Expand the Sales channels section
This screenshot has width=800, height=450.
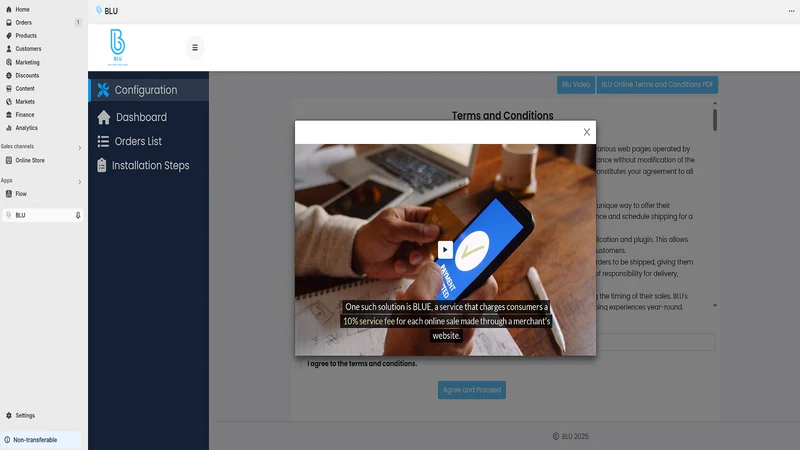[80, 148]
